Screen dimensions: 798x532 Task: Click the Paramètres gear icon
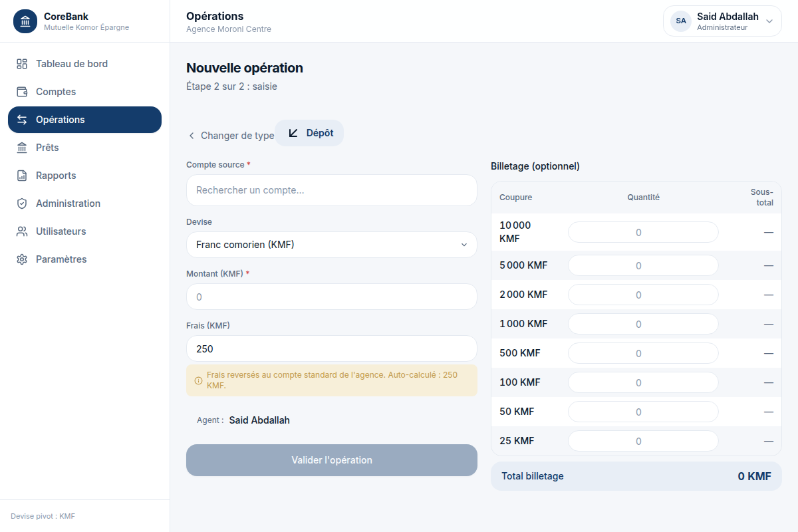[x=22, y=259]
